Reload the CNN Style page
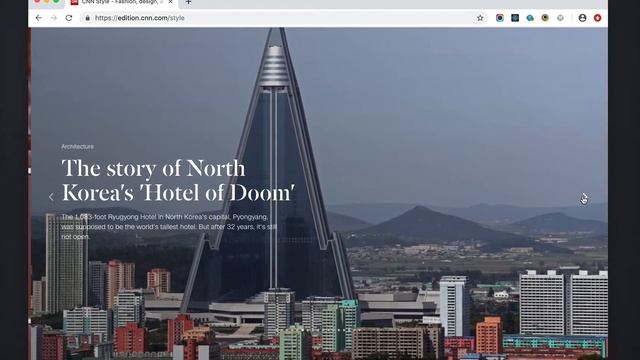The width and height of the screenshot is (640, 360). coord(69,18)
